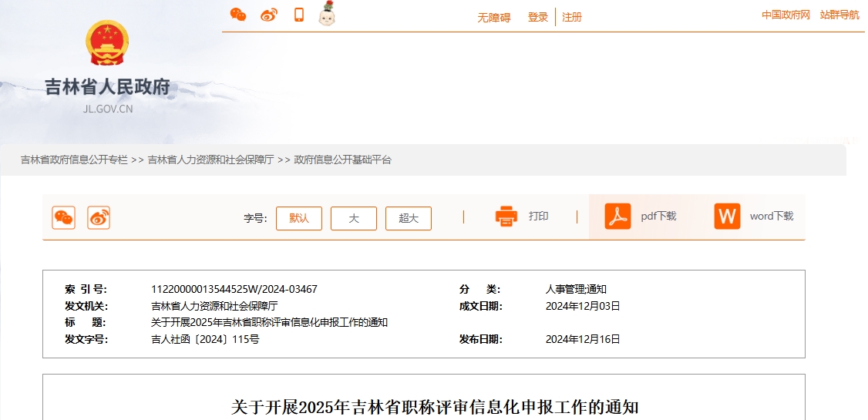Open the 无障碍 accessibility link
Screen dimensions: 868x420
(x=494, y=18)
